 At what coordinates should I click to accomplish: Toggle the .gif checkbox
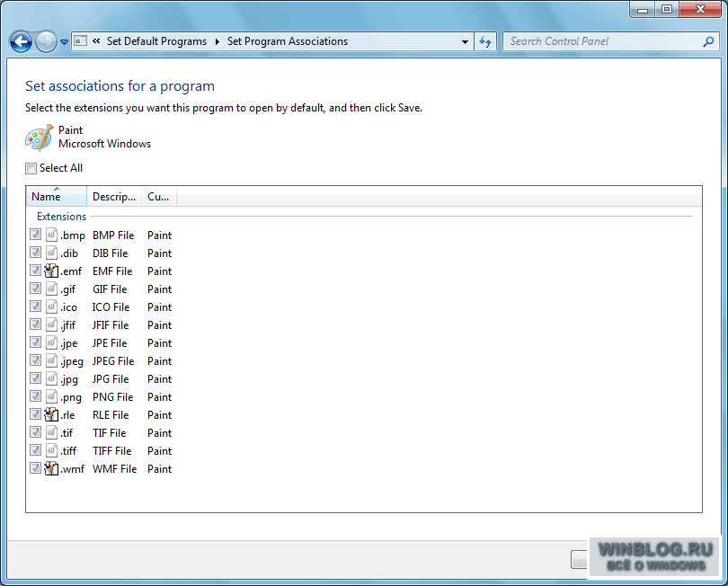35,289
